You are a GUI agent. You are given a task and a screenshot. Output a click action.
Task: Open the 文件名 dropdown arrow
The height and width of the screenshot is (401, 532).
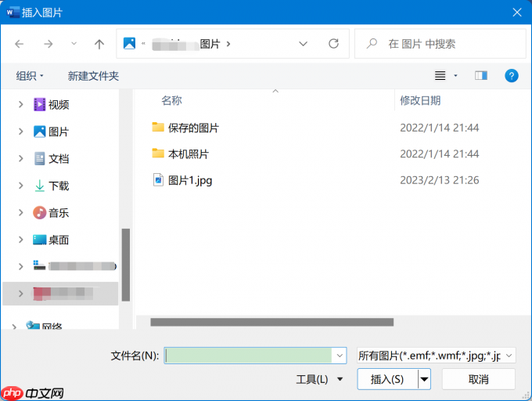click(x=340, y=356)
